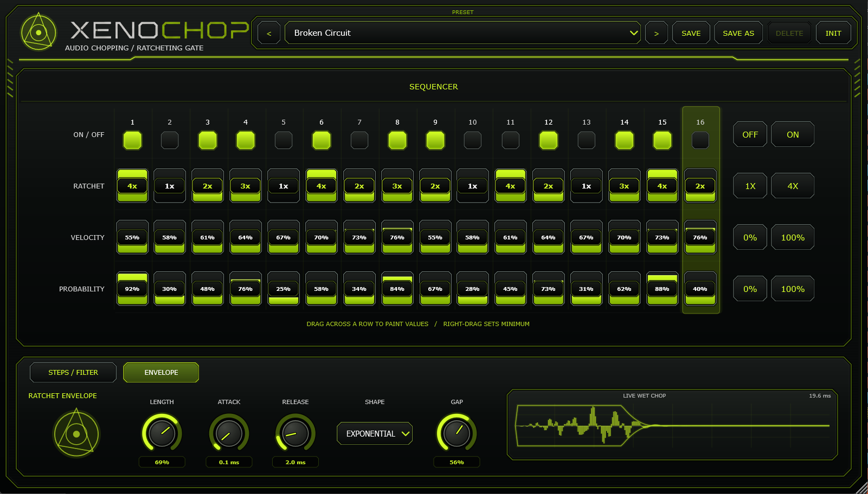Image resolution: width=868 pixels, height=494 pixels.
Task: Click the step 16 ratchet 2x cell
Action: tap(700, 186)
